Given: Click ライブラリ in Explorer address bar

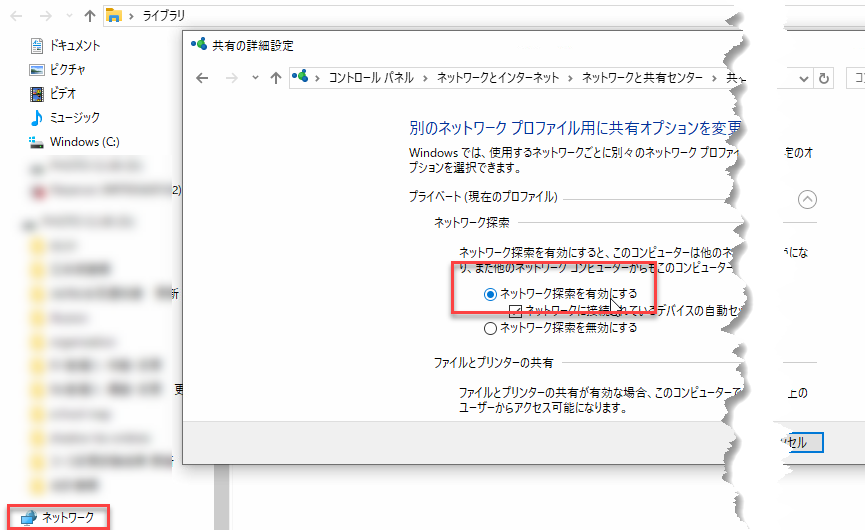Looking at the screenshot, I should (161, 16).
